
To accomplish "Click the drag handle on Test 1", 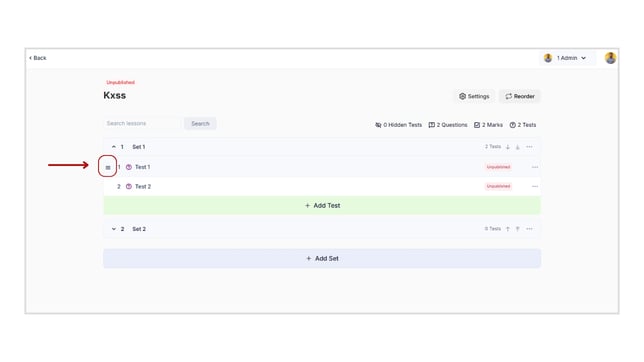I will click(108, 167).
